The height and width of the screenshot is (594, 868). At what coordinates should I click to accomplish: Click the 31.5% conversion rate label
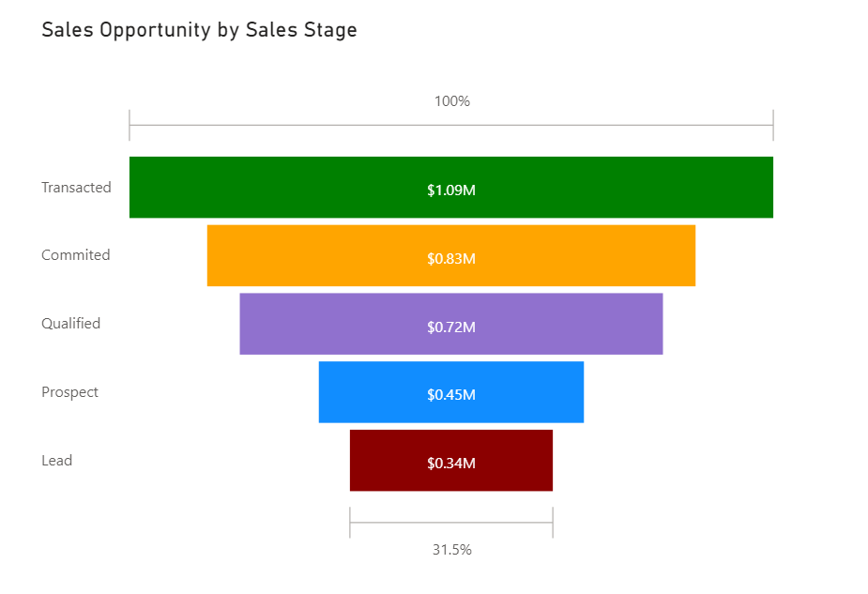pyautogui.click(x=451, y=550)
